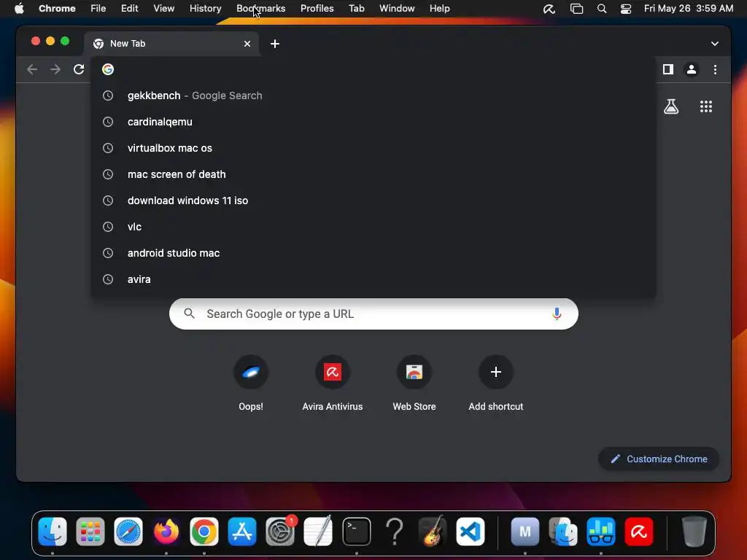Image resolution: width=747 pixels, height=560 pixels.
Task: Start voice search with microphone icon
Action: tap(557, 314)
